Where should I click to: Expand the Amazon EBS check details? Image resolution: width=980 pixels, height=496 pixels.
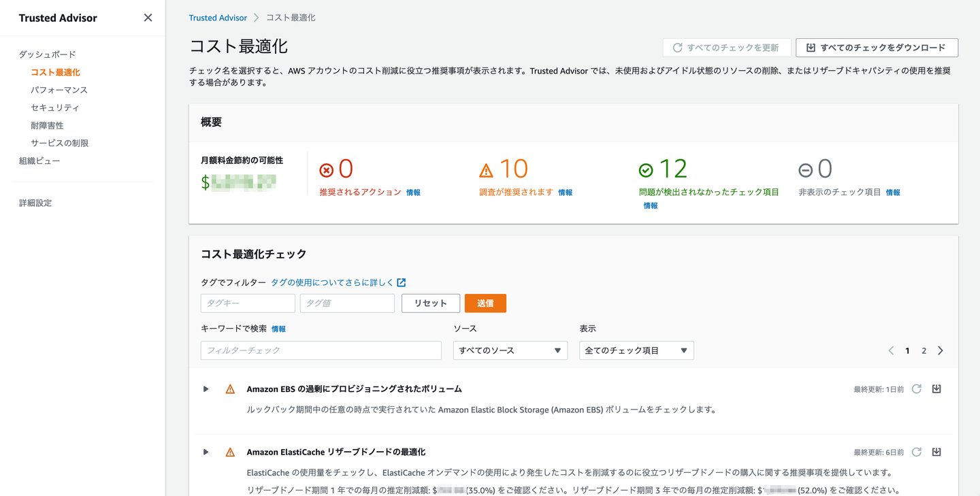point(206,389)
